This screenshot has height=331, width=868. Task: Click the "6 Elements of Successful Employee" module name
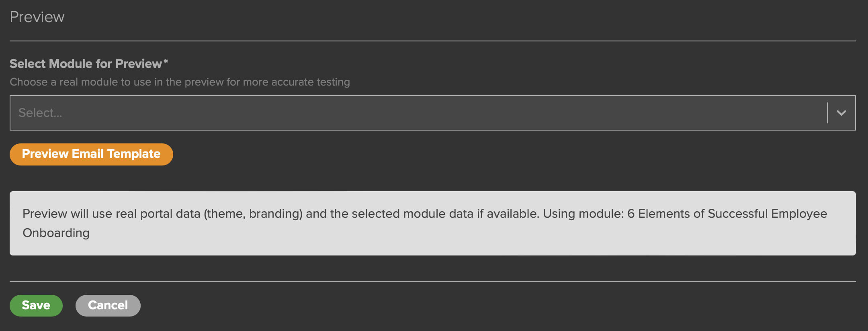(727, 214)
